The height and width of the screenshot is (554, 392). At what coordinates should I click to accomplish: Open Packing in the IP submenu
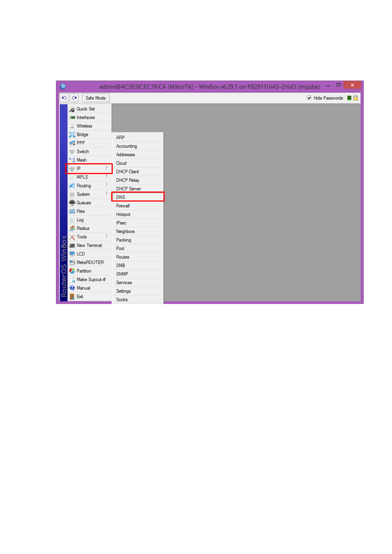coord(138,240)
